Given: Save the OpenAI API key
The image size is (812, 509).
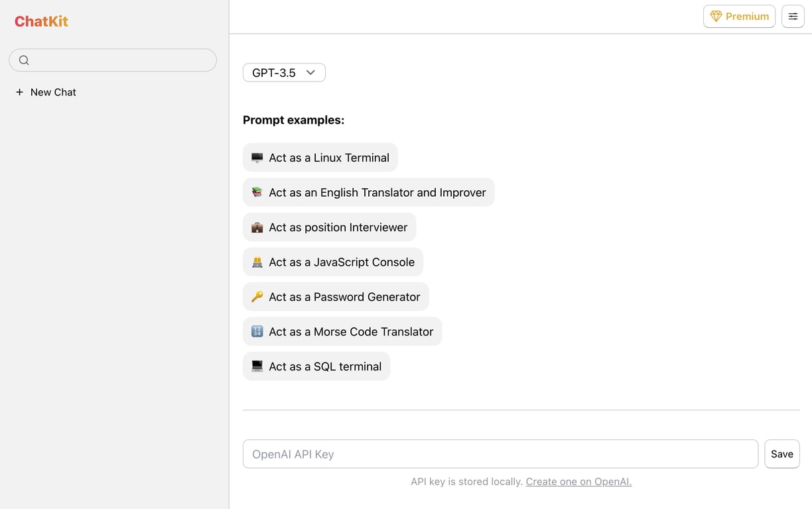Looking at the screenshot, I should (782, 454).
